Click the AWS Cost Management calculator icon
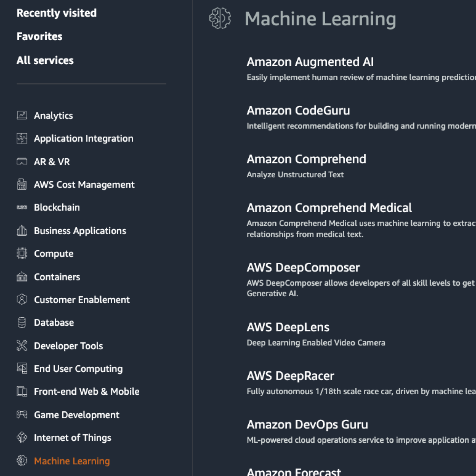Viewport: 476px width, 476px height. 22,184
